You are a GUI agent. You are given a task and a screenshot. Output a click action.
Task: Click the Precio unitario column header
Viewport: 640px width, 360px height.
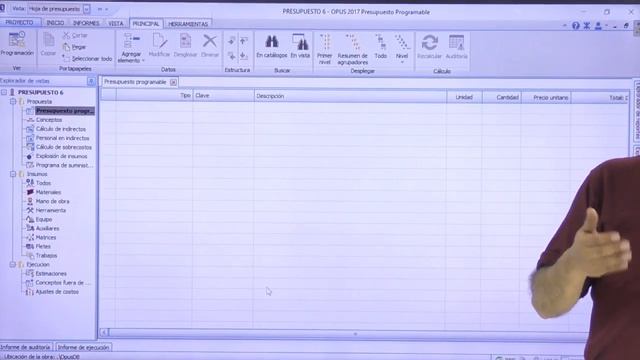546,98
